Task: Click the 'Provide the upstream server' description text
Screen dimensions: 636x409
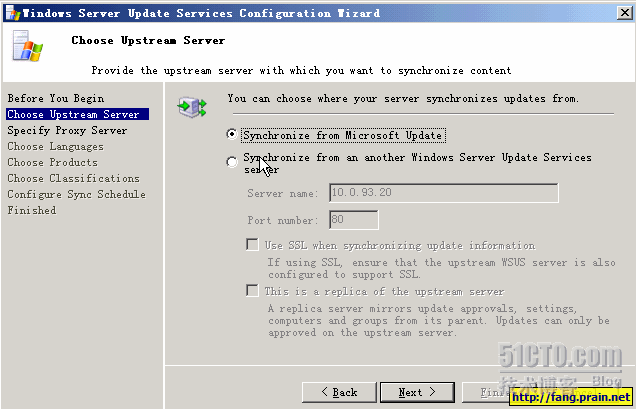Action: click(x=301, y=71)
